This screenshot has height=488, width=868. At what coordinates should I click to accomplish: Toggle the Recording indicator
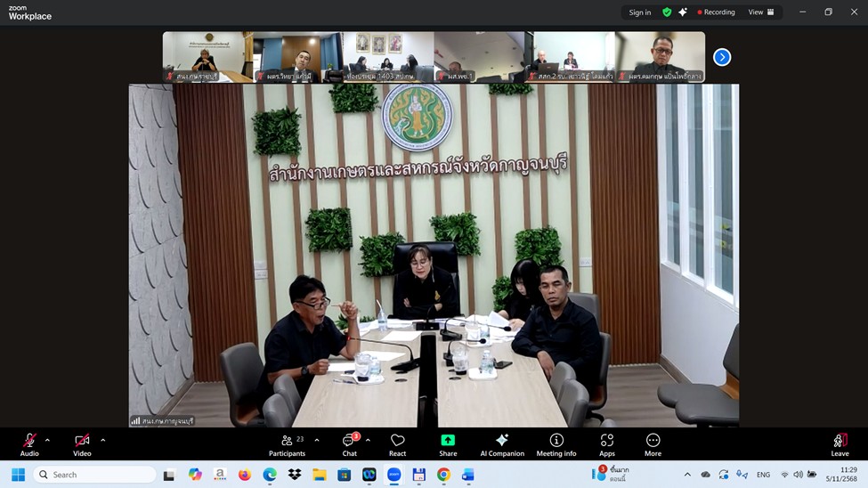click(x=716, y=12)
